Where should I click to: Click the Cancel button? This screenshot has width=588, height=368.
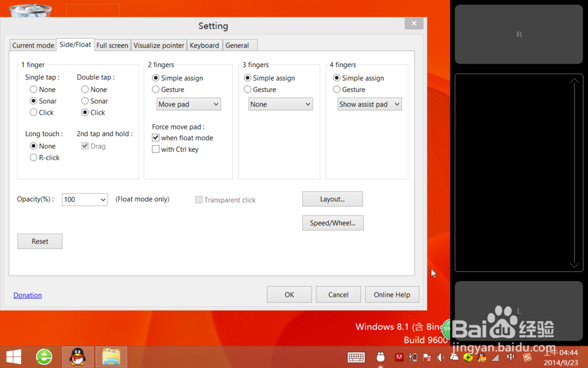click(338, 294)
